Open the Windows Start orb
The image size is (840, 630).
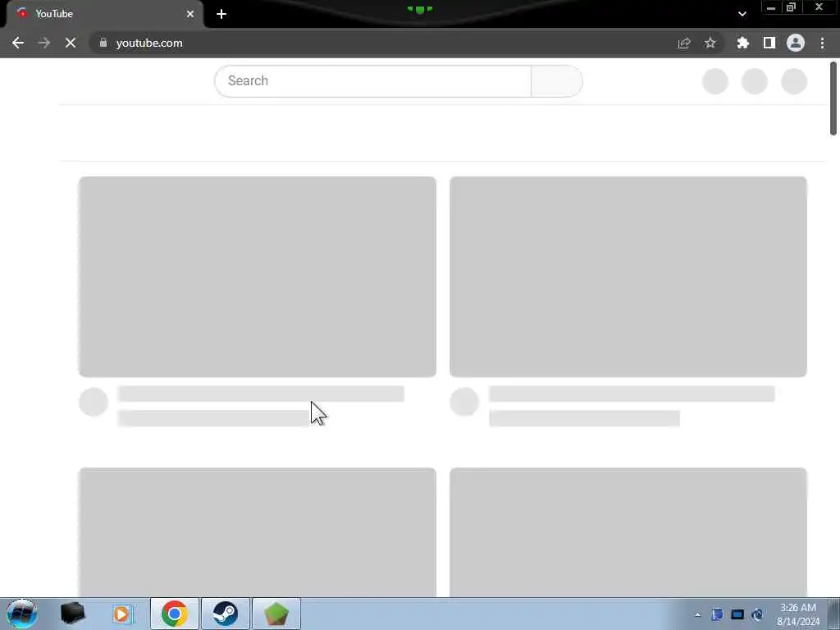[x=21, y=614]
